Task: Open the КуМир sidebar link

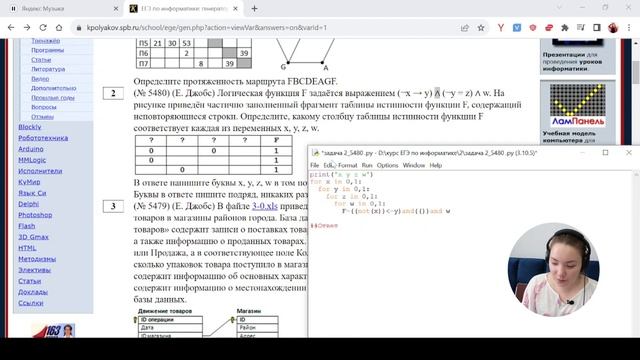Action: (29, 182)
